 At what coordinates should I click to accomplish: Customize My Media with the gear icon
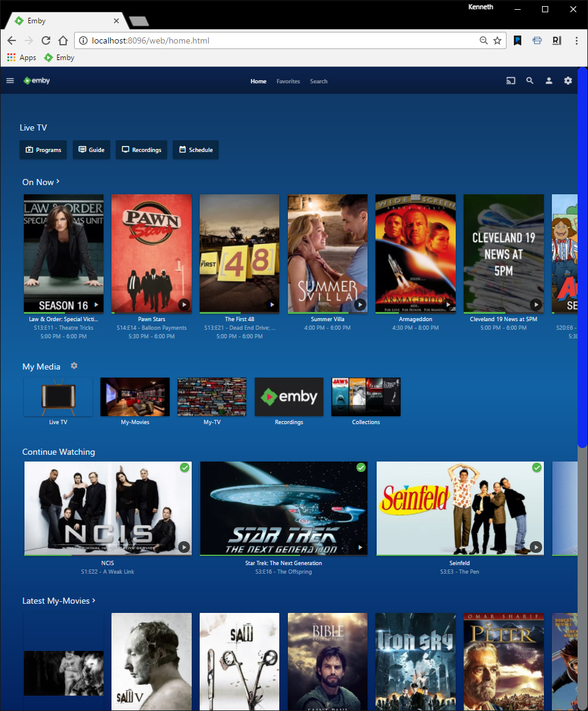(x=74, y=365)
